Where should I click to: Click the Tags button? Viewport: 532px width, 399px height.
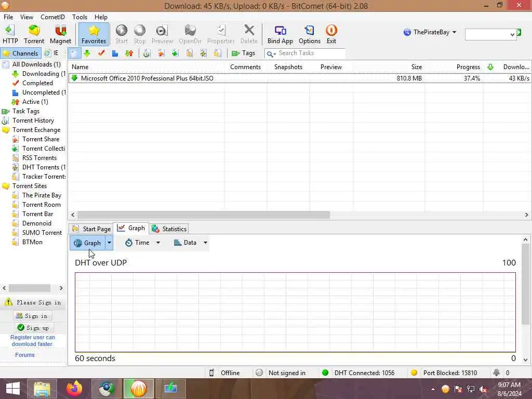point(243,54)
